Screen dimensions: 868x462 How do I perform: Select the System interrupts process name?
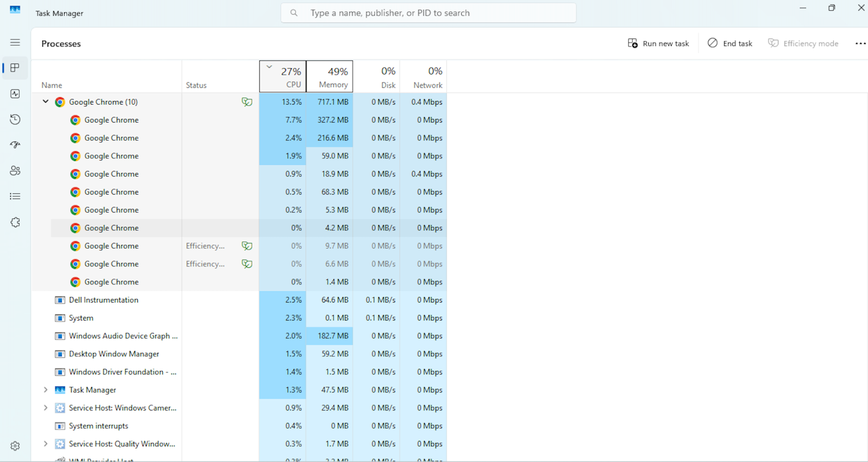(99, 426)
